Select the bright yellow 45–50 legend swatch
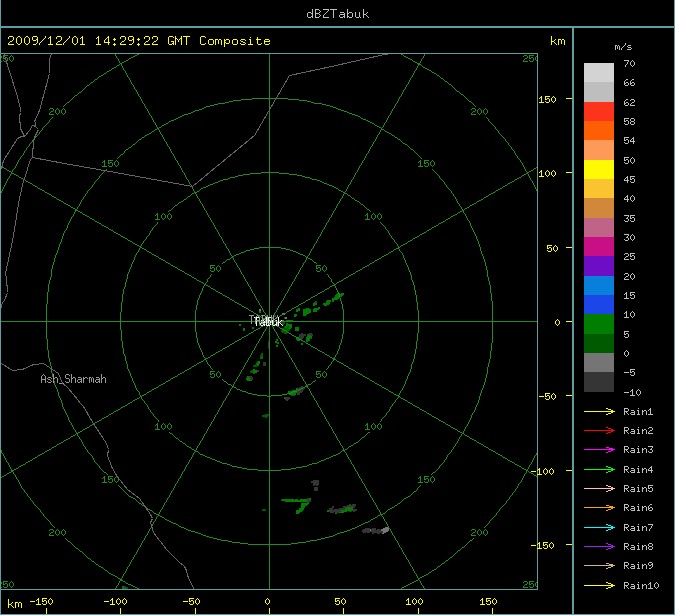The image size is (675, 616). coord(599,169)
